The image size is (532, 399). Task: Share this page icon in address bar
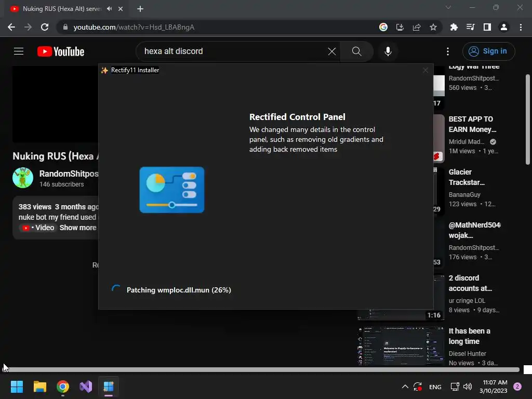pyautogui.click(x=417, y=27)
